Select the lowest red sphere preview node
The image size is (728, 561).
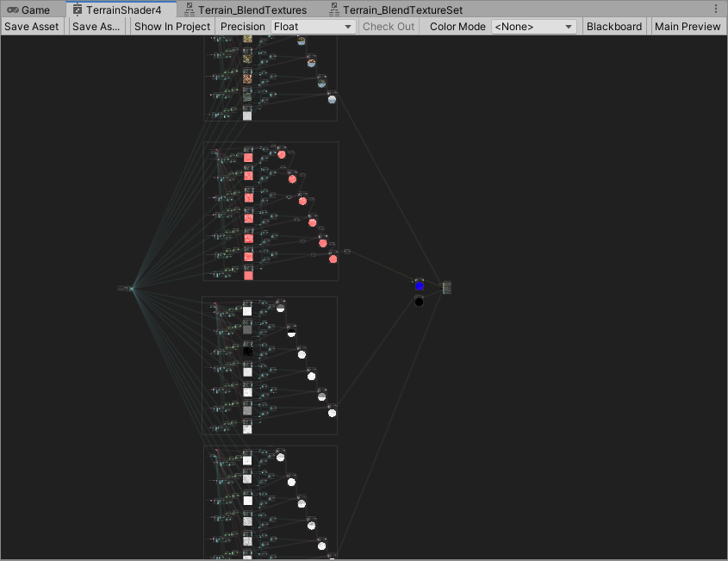(x=333, y=259)
